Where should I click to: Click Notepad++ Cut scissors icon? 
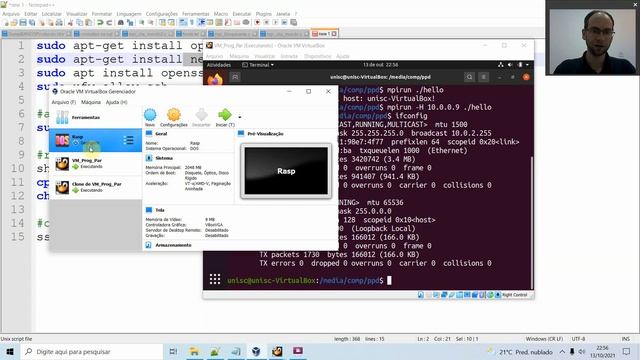click(x=71, y=22)
